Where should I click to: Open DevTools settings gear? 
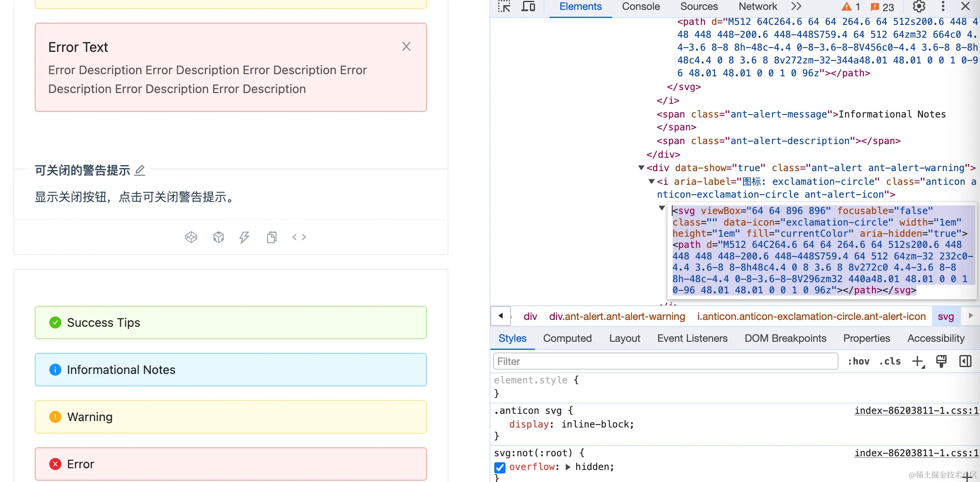pyautogui.click(x=919, y=6)
